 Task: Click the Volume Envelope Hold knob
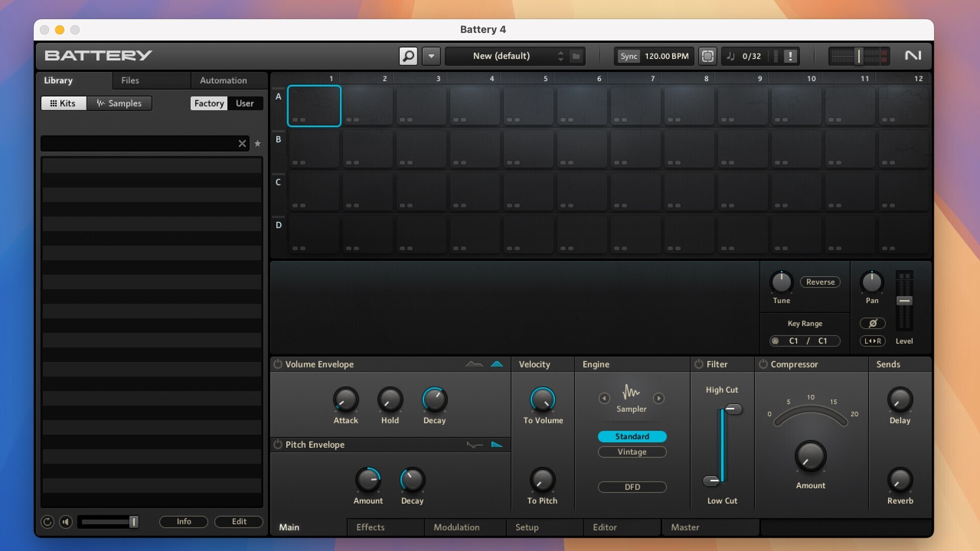[x=390, y=400]
